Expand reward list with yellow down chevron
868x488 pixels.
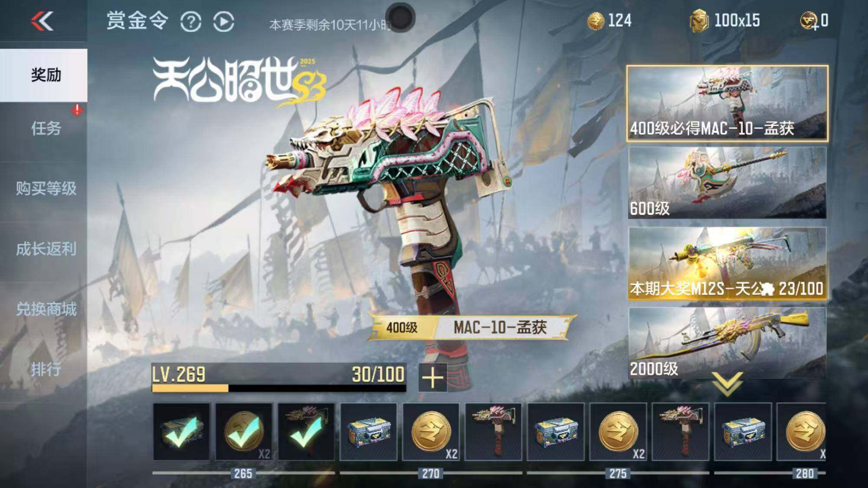pos(727,383)
